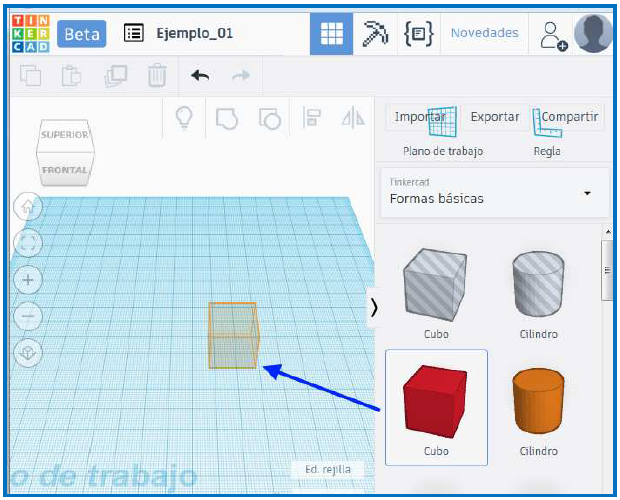
Task: Click the duplicate icon
Action: pos(116,75)
